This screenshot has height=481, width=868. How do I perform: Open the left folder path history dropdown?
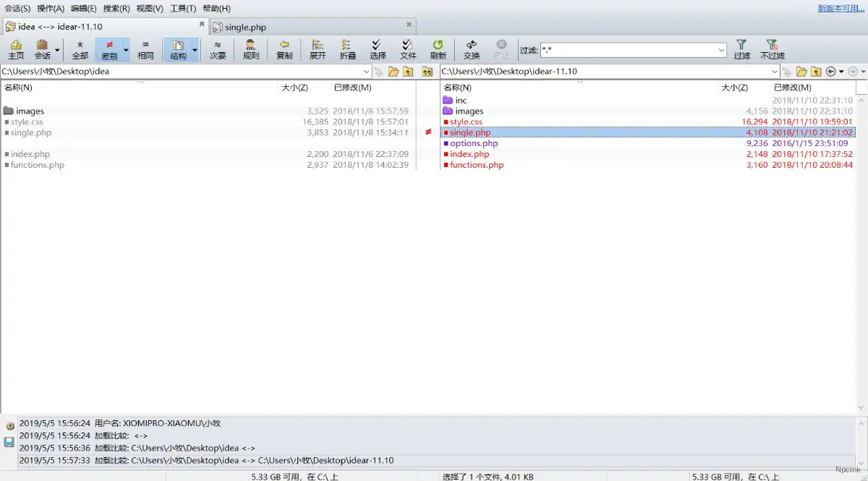(x=366, y=72)
